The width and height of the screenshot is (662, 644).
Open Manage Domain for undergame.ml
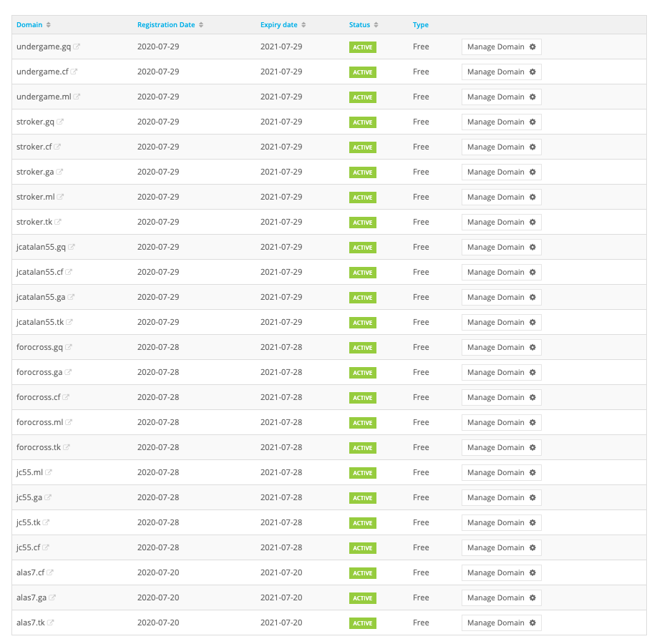coord(501,97)
